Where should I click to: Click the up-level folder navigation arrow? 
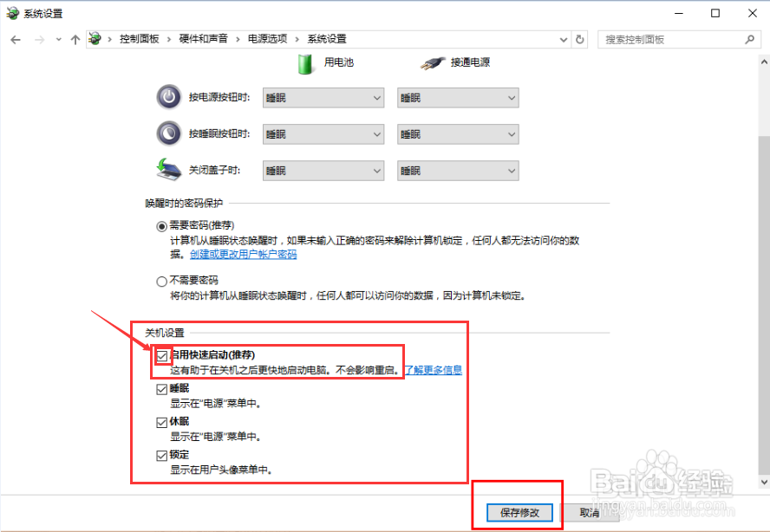(75, 38)
